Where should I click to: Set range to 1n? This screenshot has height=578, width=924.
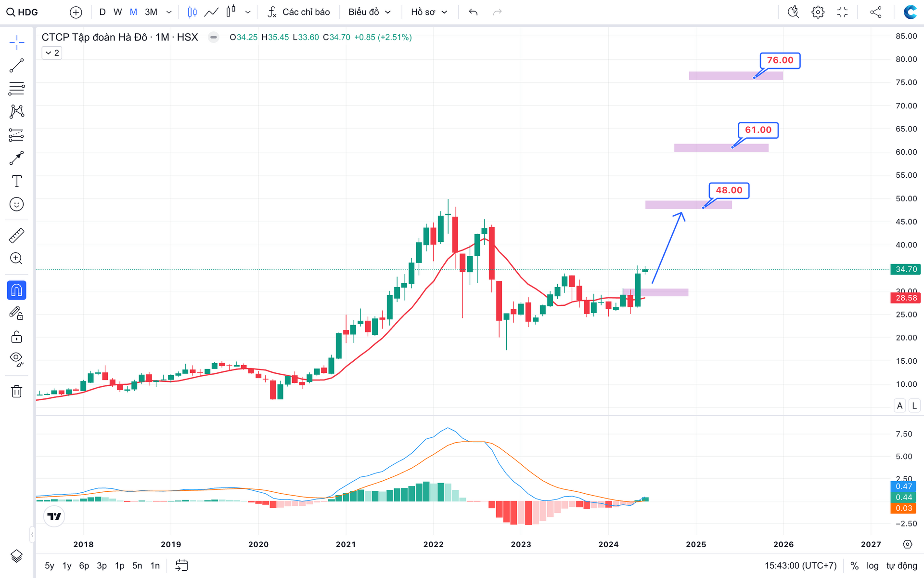click(x=155, y=565)
